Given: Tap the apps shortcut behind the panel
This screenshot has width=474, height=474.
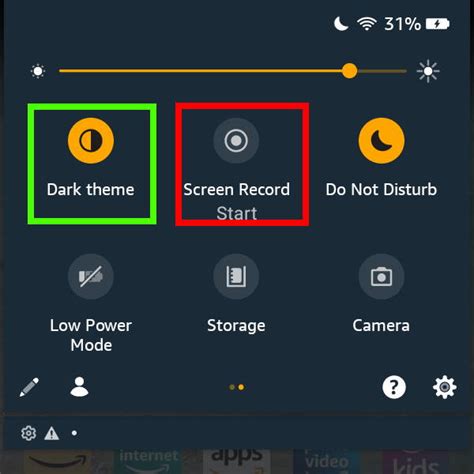Looking at the screenshot, I should click(x=236, y=462).
